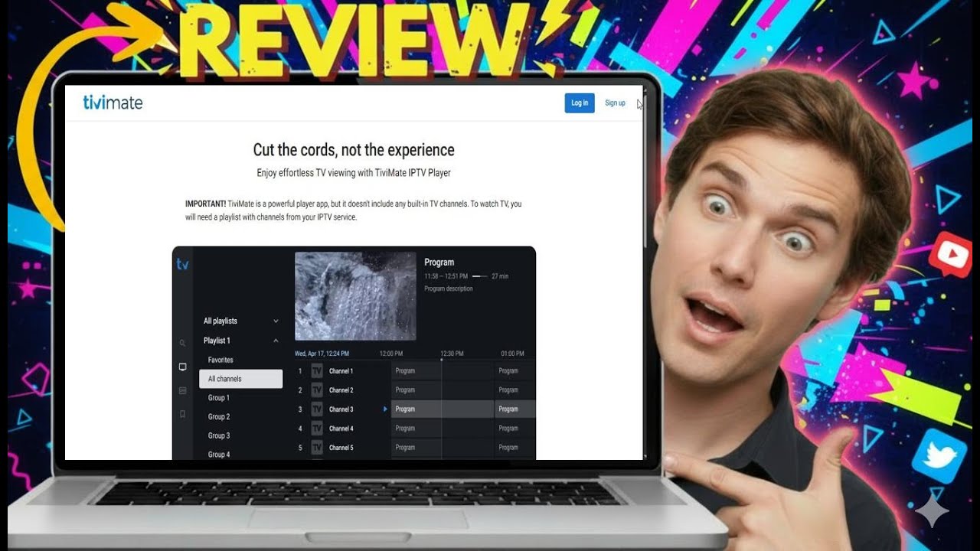Screen dimensions: 980x551
Task: Open Group 3 in the playlist
Action: tap(218, 435)
